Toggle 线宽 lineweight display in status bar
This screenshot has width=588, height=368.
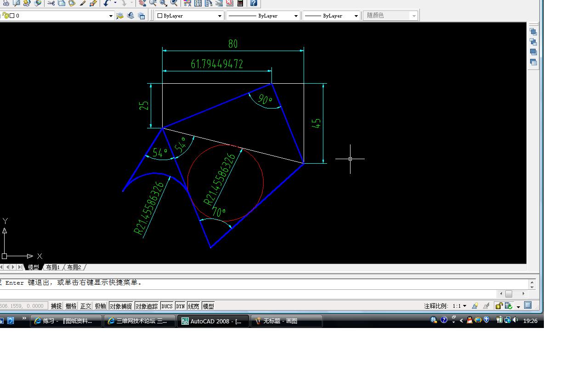193,306
